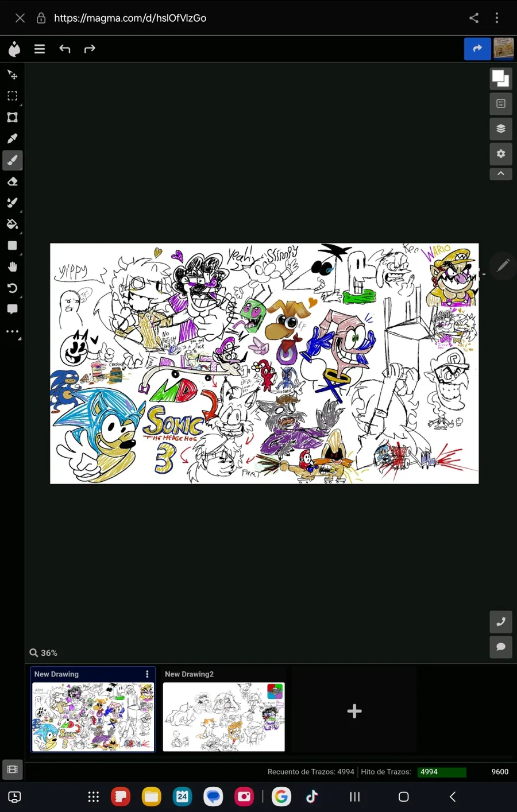Open the Layers panel

[501, 129]
